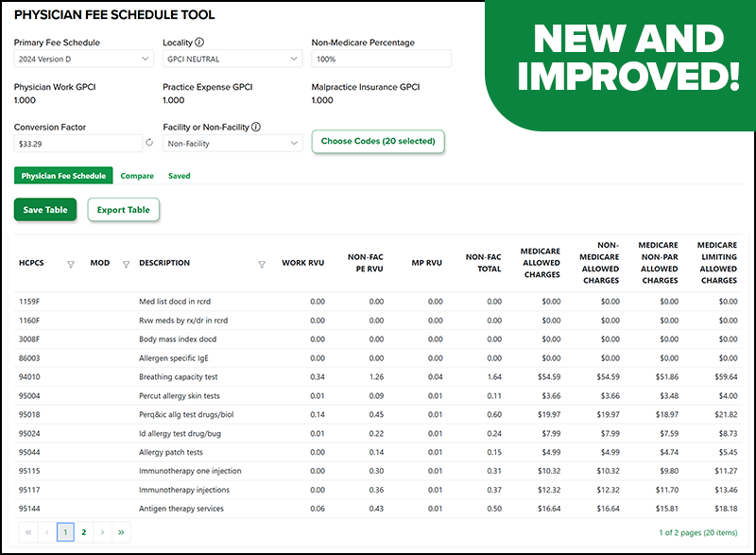This screenshot has width=756, height=555.
Task: Open the HCPCS column filter icon
Action: click(x=71, y=264)
